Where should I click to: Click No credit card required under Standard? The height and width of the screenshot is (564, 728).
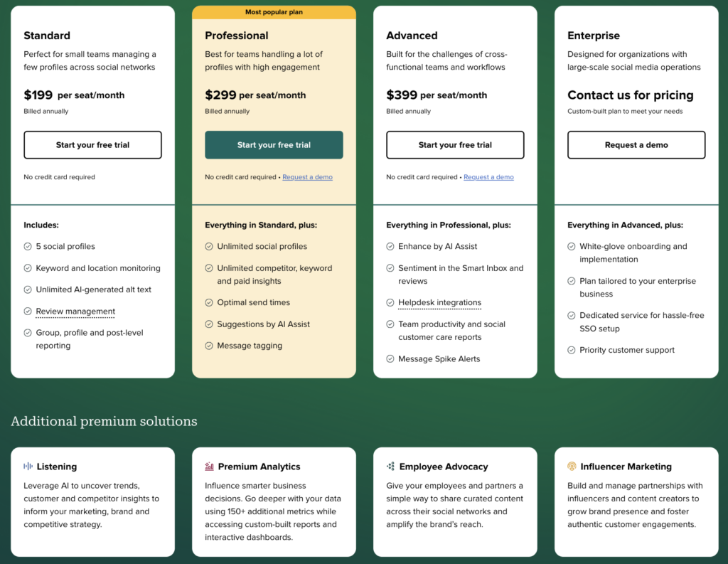click(60, 177)
